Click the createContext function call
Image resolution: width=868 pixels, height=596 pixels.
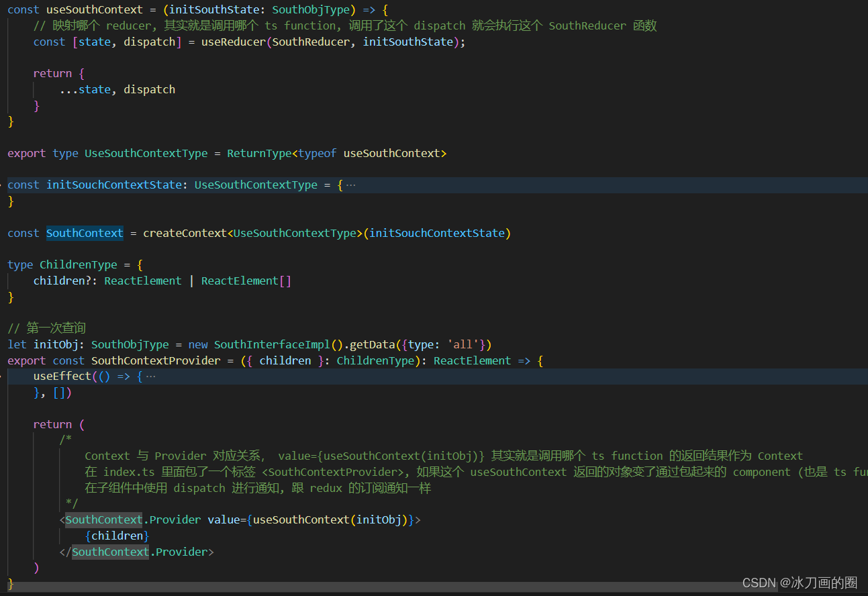pyautogui.click(x=185, y=233)
